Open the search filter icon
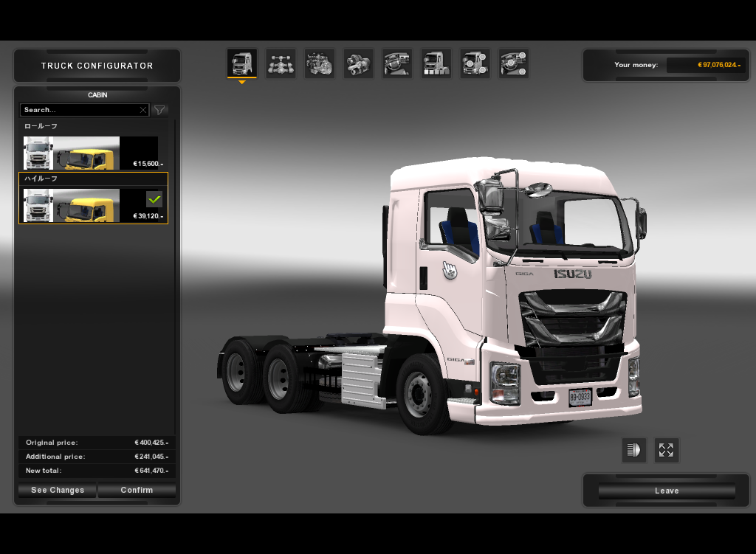The image size is (756, 554). coord(159,109)
